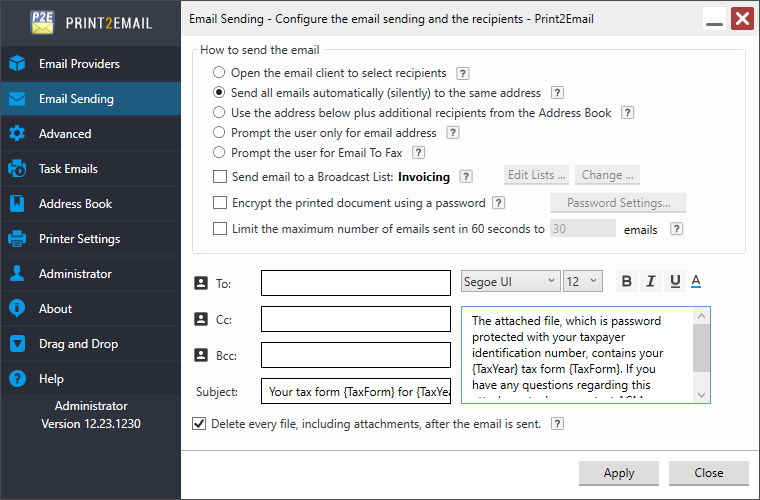Screen dimensions: 760x500
Task: Click the Administrator person icon
Action: pyautogui.click(x=17, y=273)
